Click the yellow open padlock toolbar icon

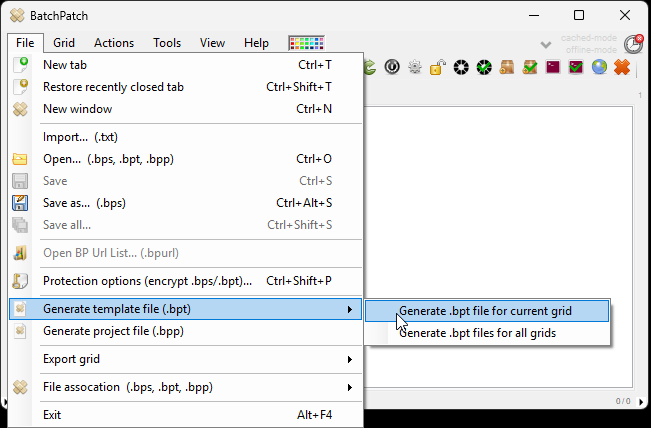coord(438,67)
